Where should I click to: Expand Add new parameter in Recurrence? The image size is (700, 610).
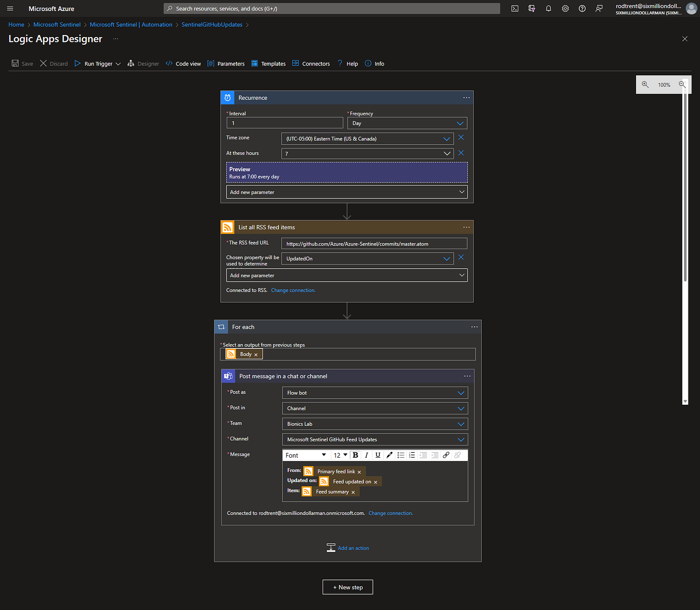[x=347, y=192]
